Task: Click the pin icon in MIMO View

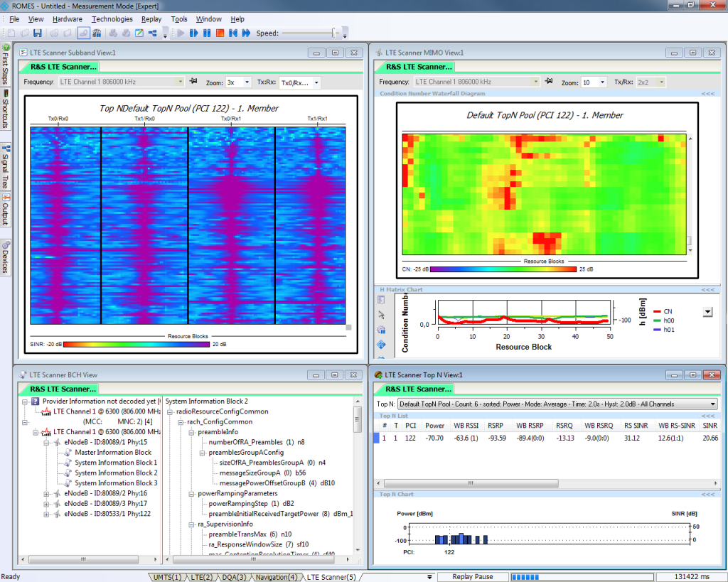Action: (549, 82)
